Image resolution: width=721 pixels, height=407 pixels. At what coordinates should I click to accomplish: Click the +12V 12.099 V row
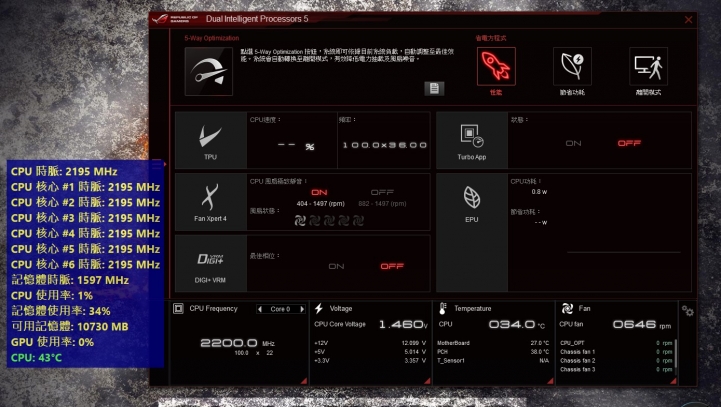[371, 343]
